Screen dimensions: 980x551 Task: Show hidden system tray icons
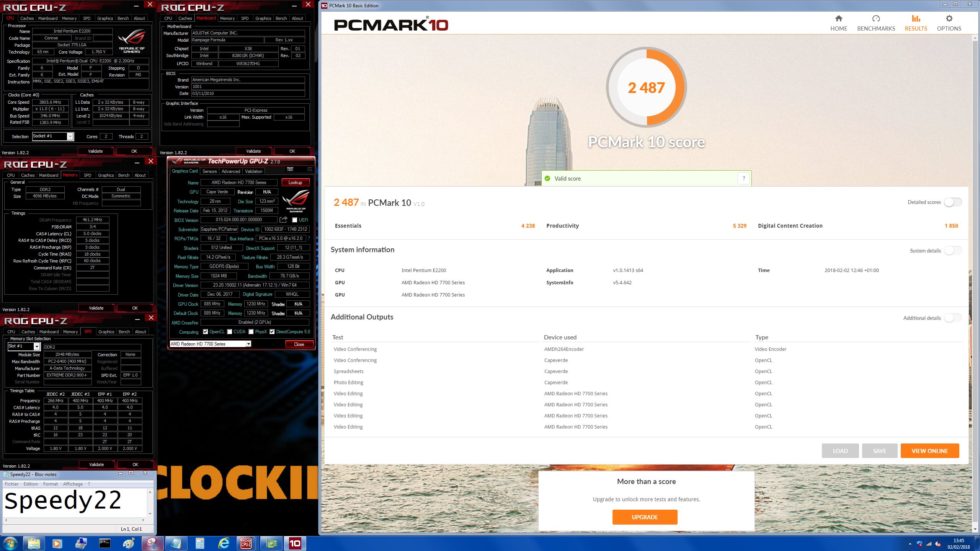(910, 544)
